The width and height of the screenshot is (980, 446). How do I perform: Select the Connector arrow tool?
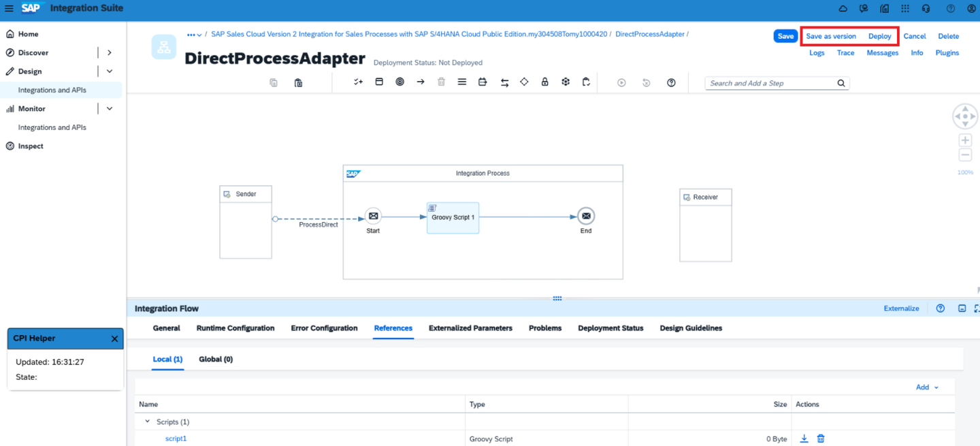click(421, 82)
